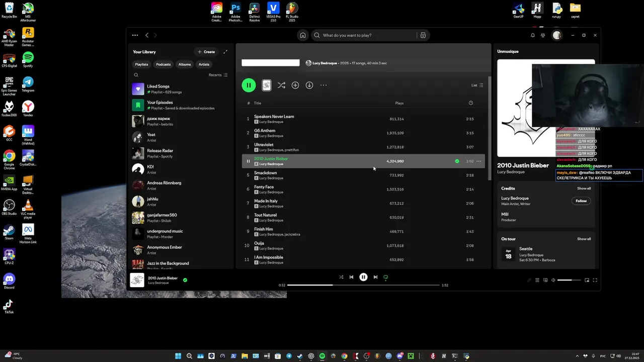Open the Telegram icon in the taskbar

point(289,356)
